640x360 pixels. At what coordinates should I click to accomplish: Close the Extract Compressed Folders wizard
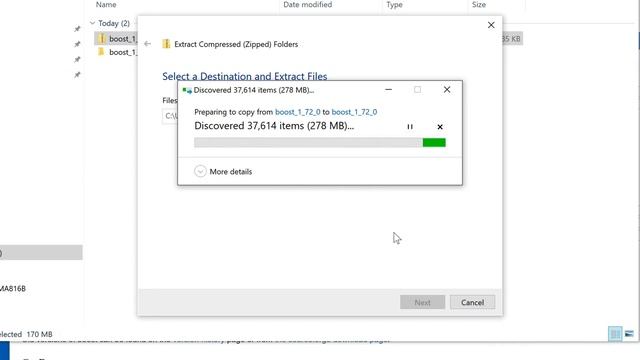click(491, 25)
